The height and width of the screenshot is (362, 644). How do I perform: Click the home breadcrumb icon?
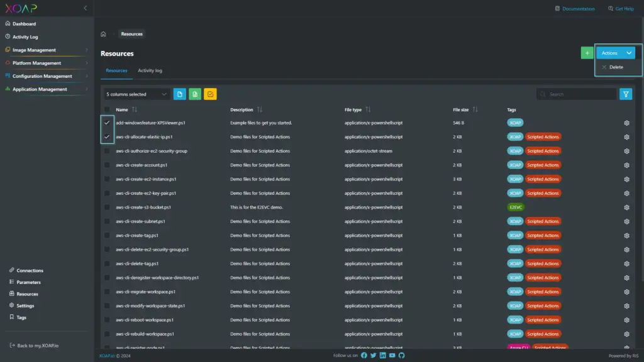point(104,34)
